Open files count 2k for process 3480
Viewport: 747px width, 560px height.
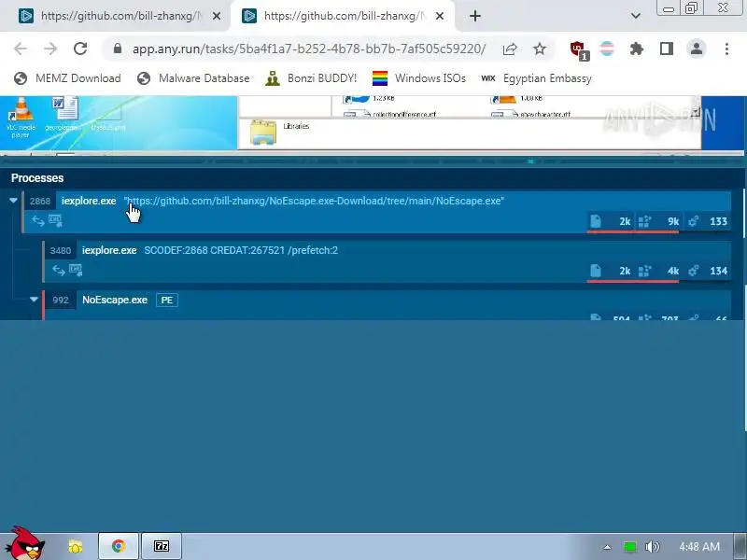(x=611, y=271)
